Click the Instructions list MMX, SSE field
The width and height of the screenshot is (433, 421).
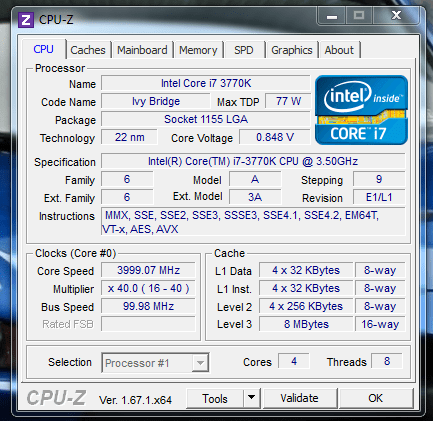253,222
